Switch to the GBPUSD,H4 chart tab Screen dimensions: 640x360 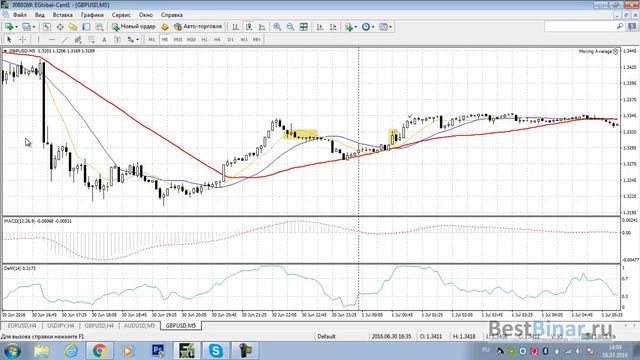[99, 326]
